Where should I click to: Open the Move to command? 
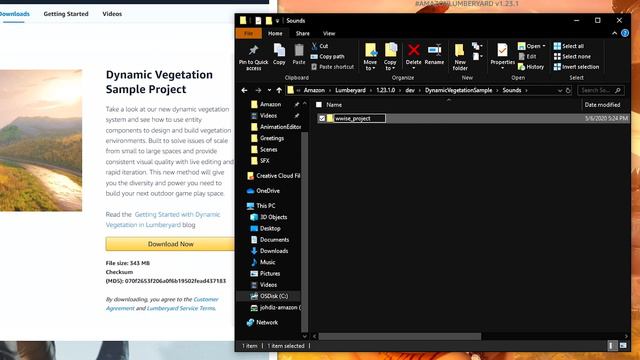click(x=370, y=57)
